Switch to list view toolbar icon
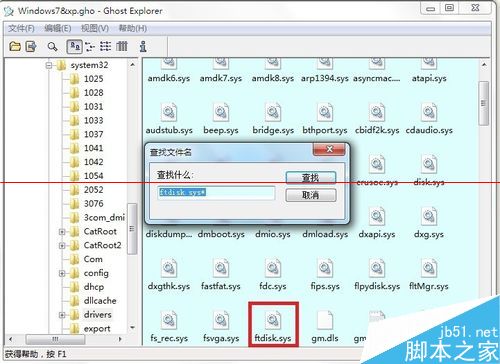Image resolution: width=500 pixels, height=364 pixels. pyautogui.click(x=106, y=47)
